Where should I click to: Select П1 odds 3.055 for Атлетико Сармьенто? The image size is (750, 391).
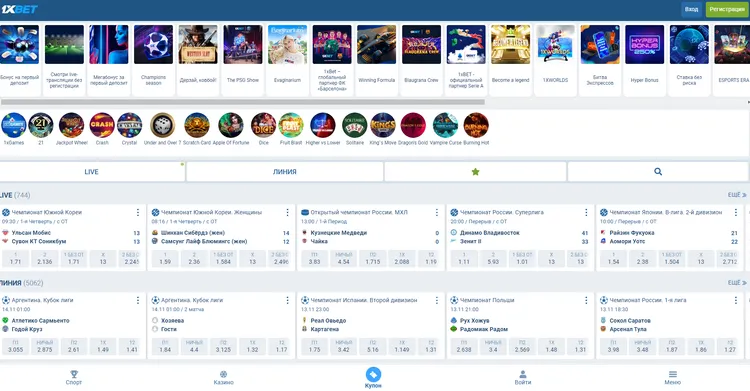[15, 346]
